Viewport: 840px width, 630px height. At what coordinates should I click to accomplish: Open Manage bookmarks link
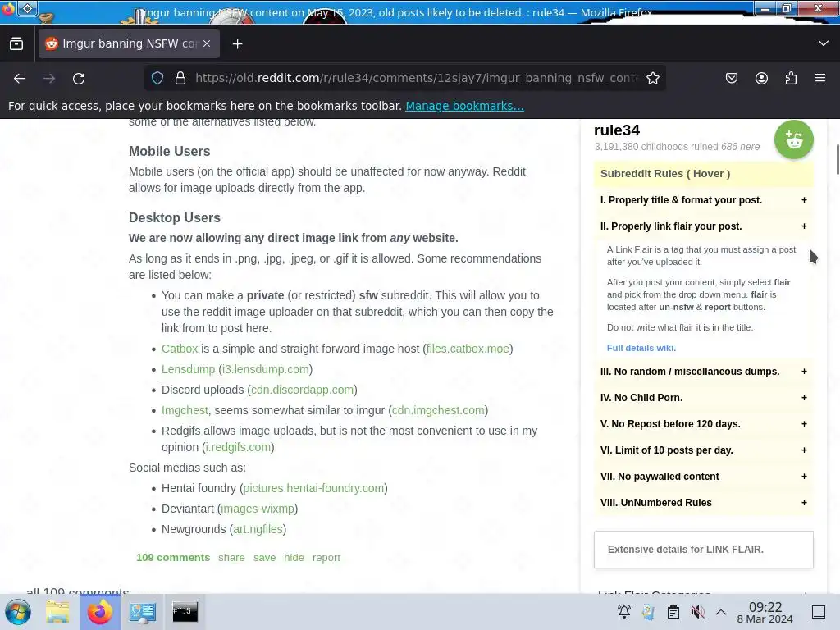point(464,106)
